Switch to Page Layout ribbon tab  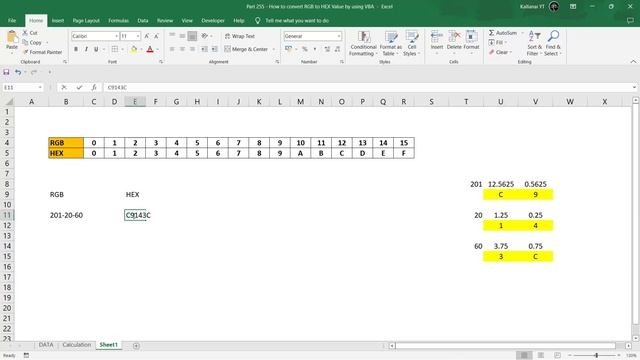(86, 20)
